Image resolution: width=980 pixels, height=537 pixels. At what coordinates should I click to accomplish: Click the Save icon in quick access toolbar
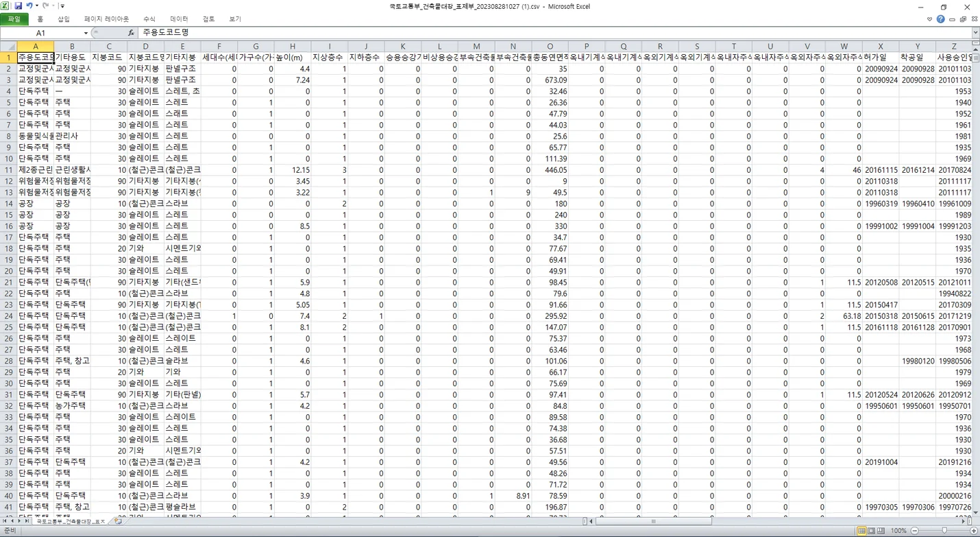(19, 6)
